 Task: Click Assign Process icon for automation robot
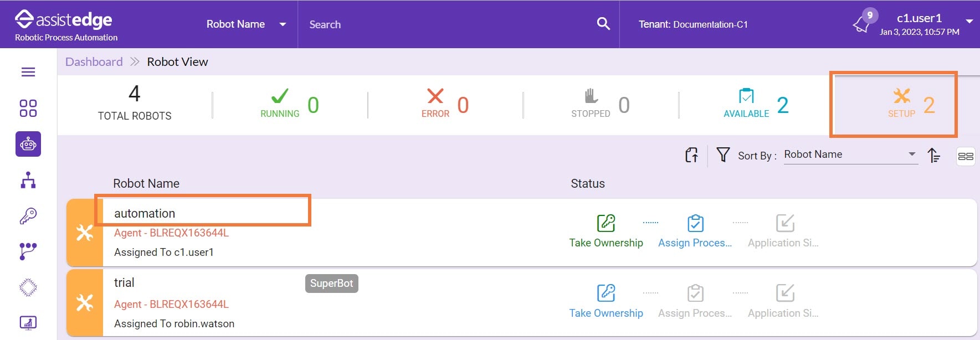695,223
